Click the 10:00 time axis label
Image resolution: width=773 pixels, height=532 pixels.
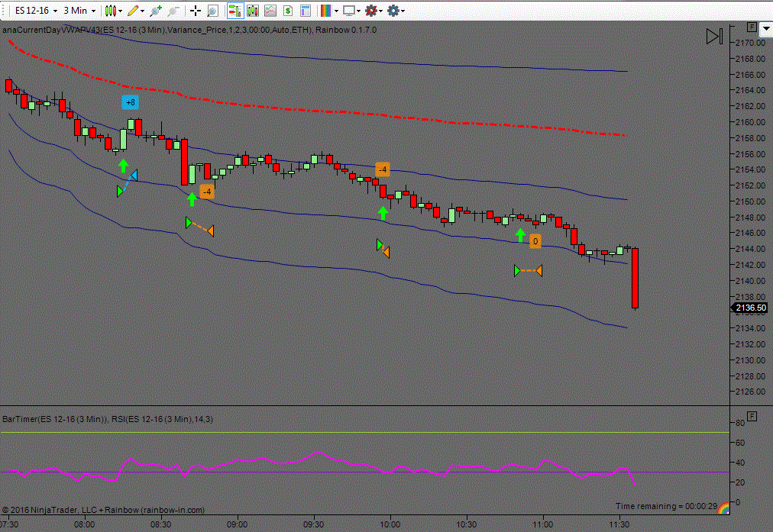pos(390,524)
